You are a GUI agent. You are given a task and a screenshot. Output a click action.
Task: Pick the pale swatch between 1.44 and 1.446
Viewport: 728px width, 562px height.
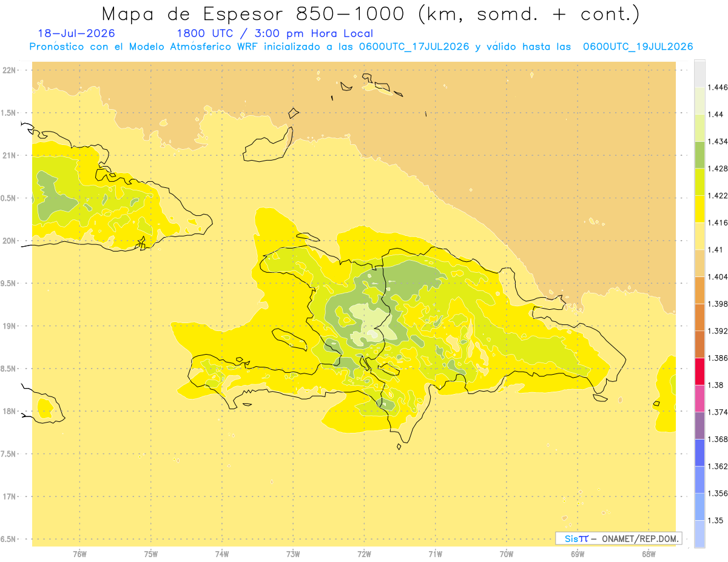699,101
